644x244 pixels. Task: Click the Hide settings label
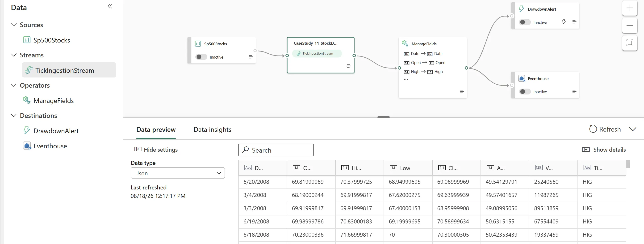[161, 150]
